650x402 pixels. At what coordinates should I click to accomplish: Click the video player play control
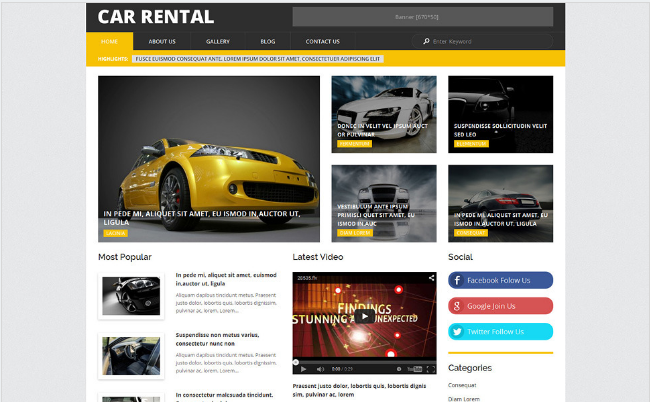tap(303, 369)
